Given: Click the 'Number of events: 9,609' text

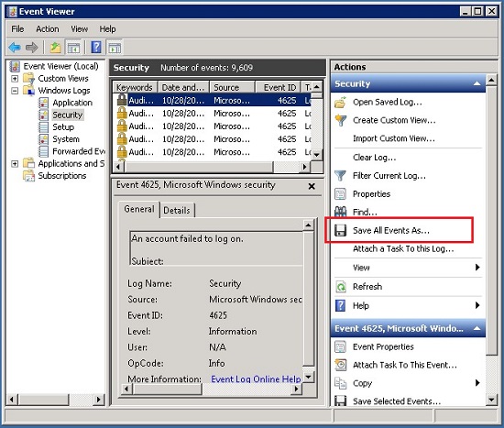Looking at the screenshot, I should [x=207, y=68].
